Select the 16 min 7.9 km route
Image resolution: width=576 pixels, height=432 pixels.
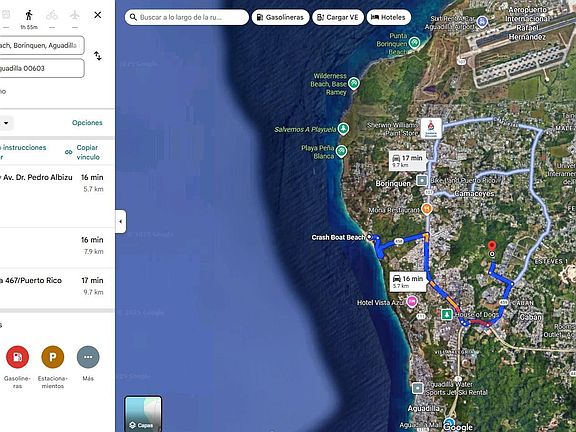coord(57,247)
